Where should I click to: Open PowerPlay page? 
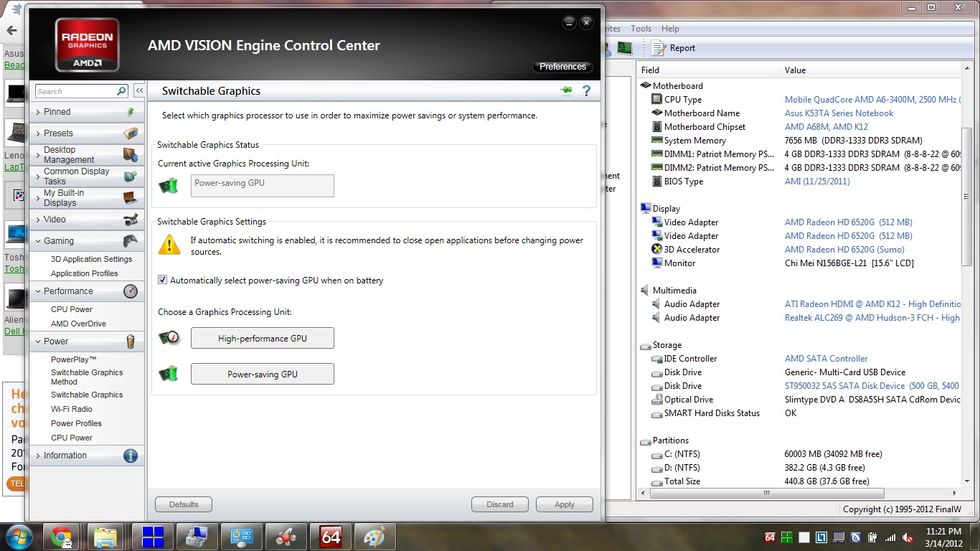(73, 359)
